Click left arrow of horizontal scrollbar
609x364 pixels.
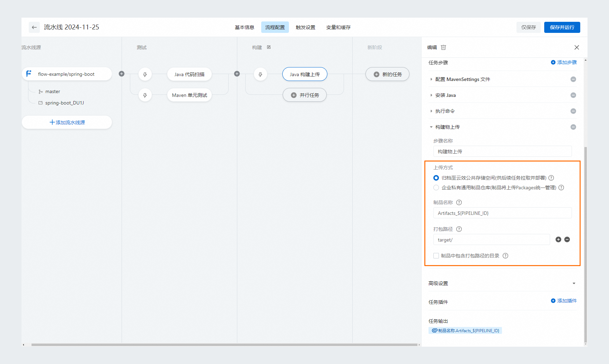pyautogui.click(x=23, y=345)
